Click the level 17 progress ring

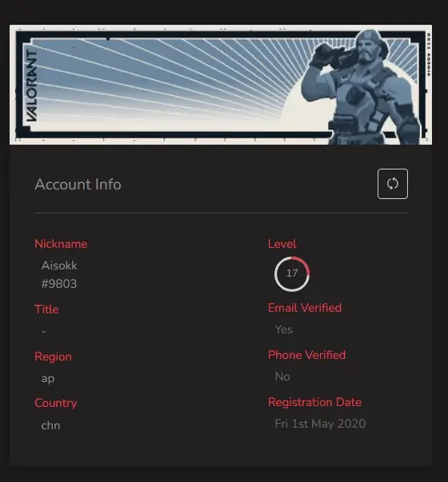(292, 273)
